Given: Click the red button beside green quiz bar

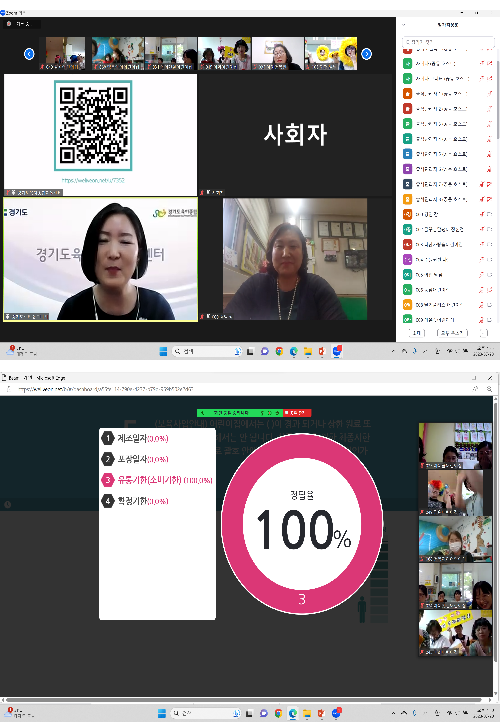Looking at the screenshot, I should (x=297, y=413).
